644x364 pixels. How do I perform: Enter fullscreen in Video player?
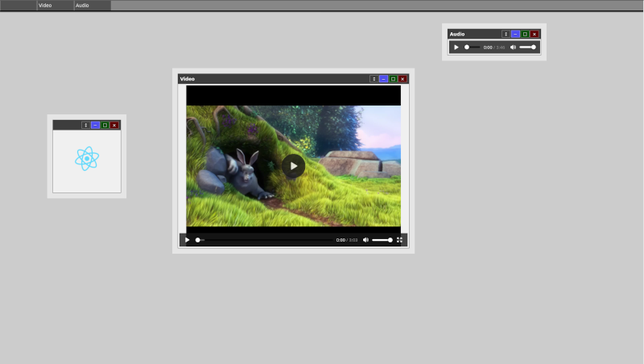399,240
